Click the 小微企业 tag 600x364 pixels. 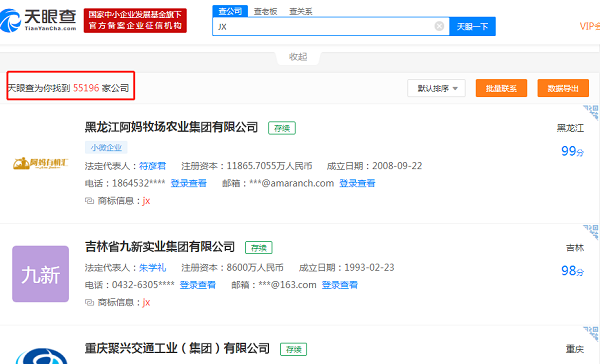[x=106, y=147]
